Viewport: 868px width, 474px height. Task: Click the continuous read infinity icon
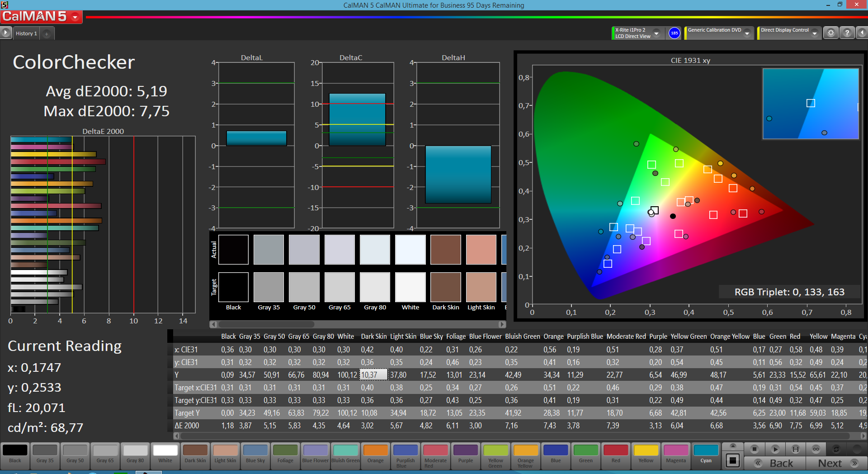pos(816,449)
